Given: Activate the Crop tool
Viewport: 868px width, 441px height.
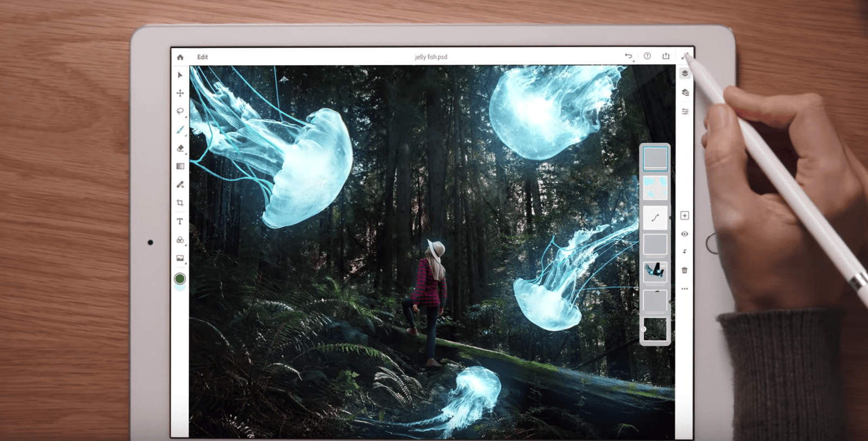Looking at the screenshot, I should pos(180,203).
